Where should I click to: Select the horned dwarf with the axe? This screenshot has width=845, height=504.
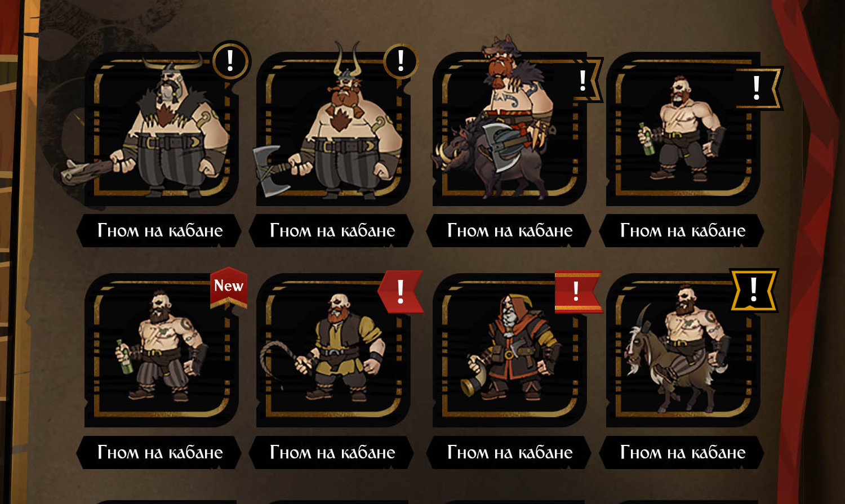[333, 129]
